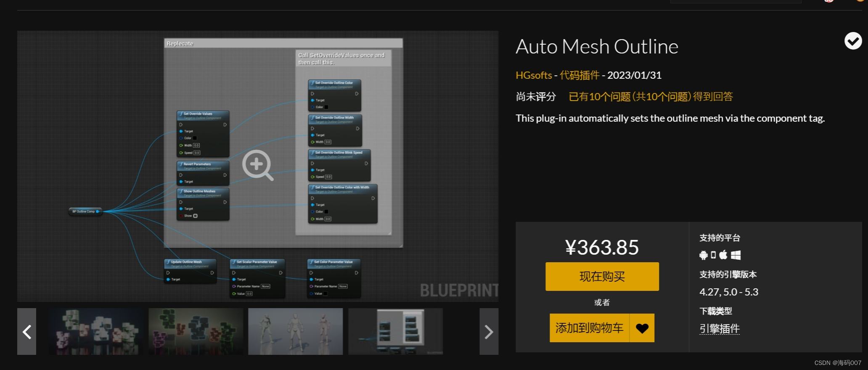Select first thumbnail with light blocks

96,332
